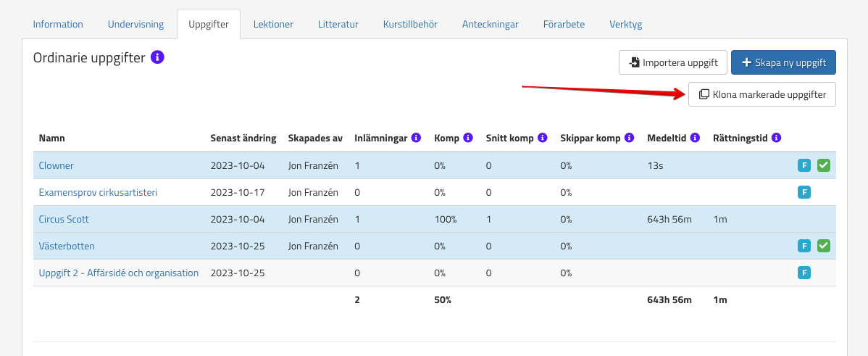Open the Västerbotten assignment link
868x356 pixels.
(x=67, y=246)
